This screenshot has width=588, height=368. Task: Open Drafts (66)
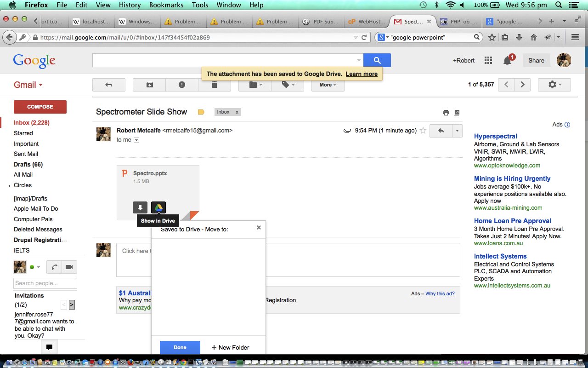point(28,164)
